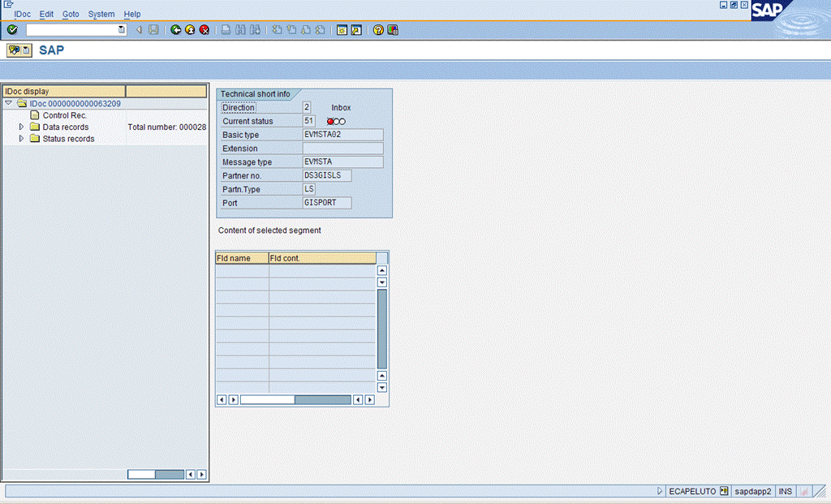Click into the command input field
The width and height of the screenshot is (831, 504).
coord(71,30)
